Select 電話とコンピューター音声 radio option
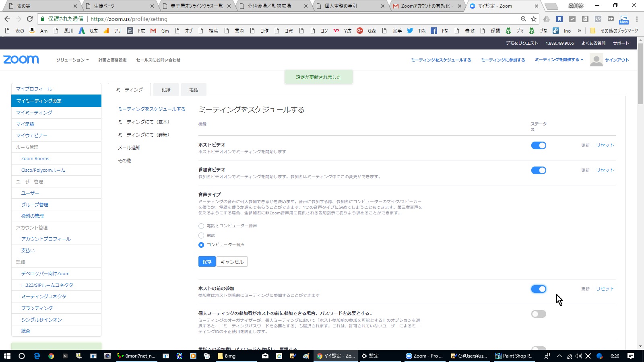This screenshot has height=362, width=644. pos(201,226)
